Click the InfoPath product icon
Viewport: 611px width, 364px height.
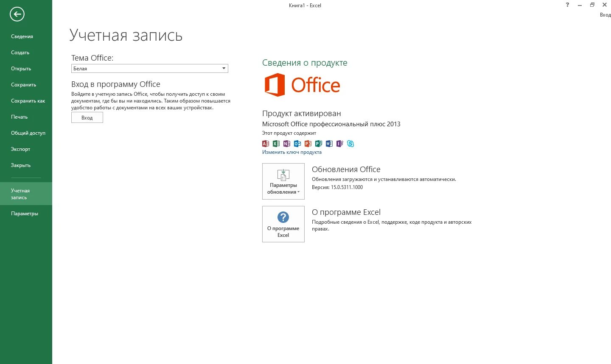(x=340, y=144)
